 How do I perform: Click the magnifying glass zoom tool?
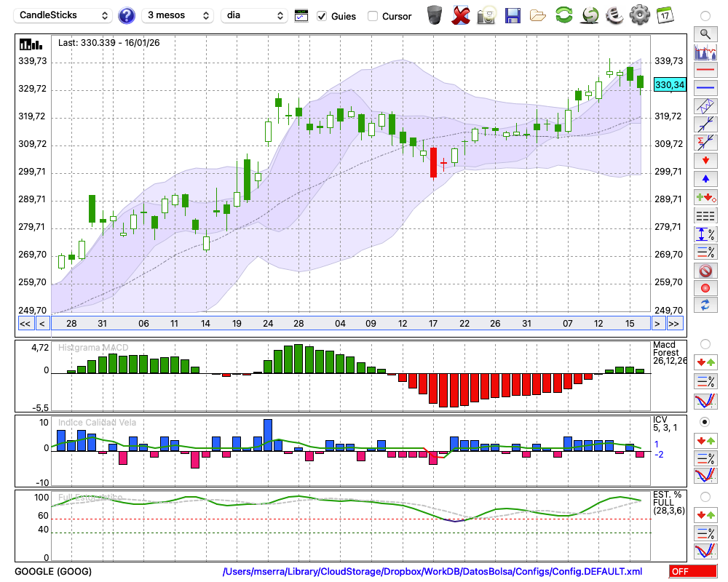pos(705,33)
